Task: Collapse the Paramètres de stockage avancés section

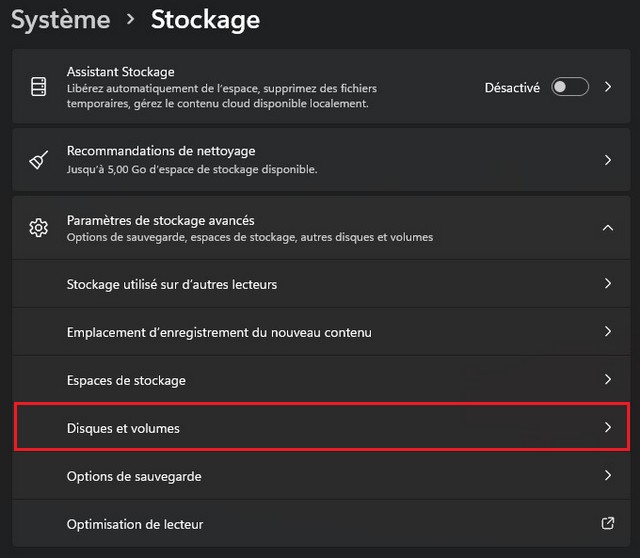Action: [608, 228]
